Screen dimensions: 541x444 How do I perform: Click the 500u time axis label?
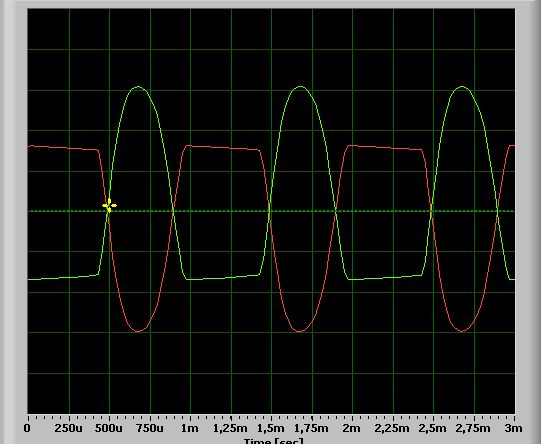pyautogui.click(x=109, y=429)
